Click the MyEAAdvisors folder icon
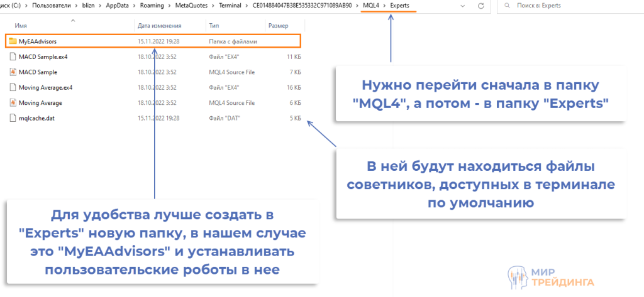Screen dimensions: 644x297 click(x=13, y=41)
